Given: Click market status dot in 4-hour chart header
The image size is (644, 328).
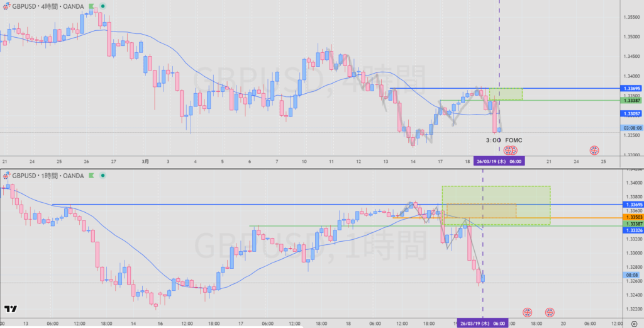Looking at the screenshot, I should pyautogui.click(x=103, y=7).
